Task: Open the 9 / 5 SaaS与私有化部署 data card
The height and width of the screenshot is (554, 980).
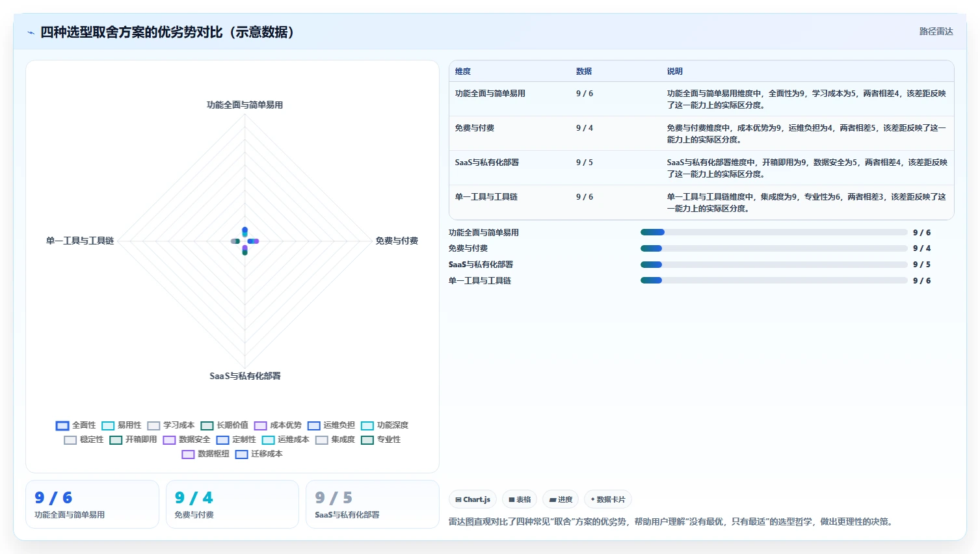Action: click(373, 505)
